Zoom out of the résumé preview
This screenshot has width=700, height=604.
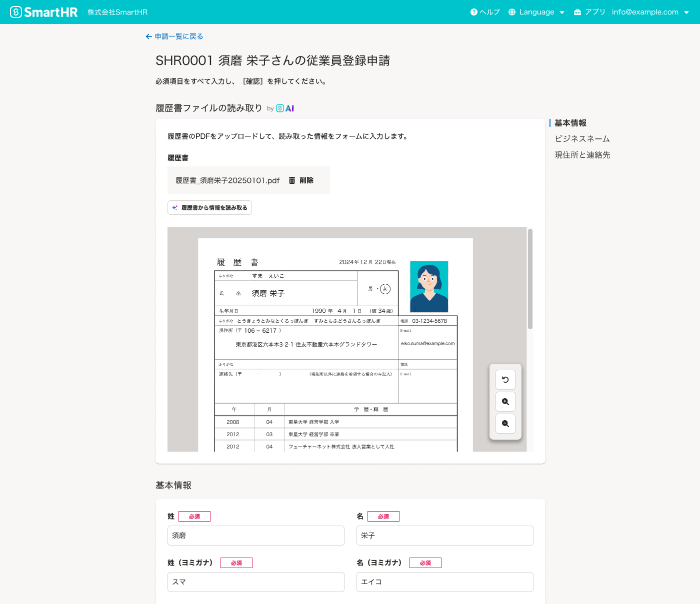pyautogui.click(x=505, y=423)
